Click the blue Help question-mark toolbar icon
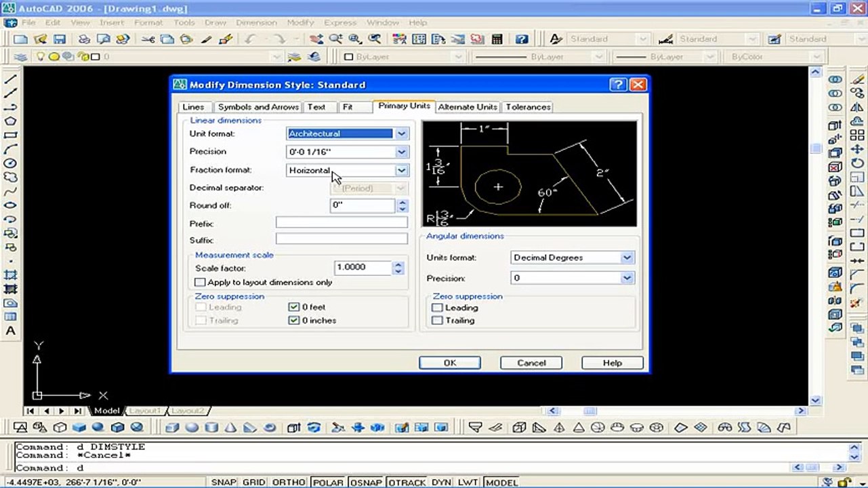Screen dimensions: 868x488 point(521,39)
